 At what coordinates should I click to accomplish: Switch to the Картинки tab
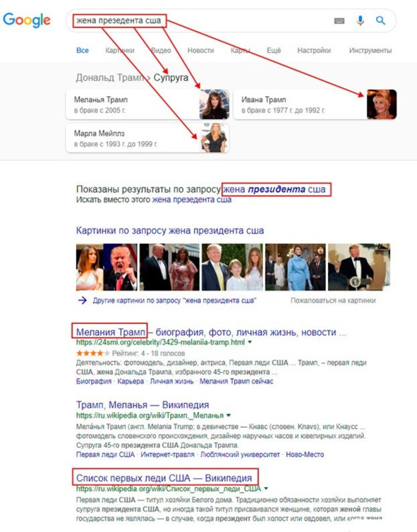pyautogui.click(x=120, y=51)
